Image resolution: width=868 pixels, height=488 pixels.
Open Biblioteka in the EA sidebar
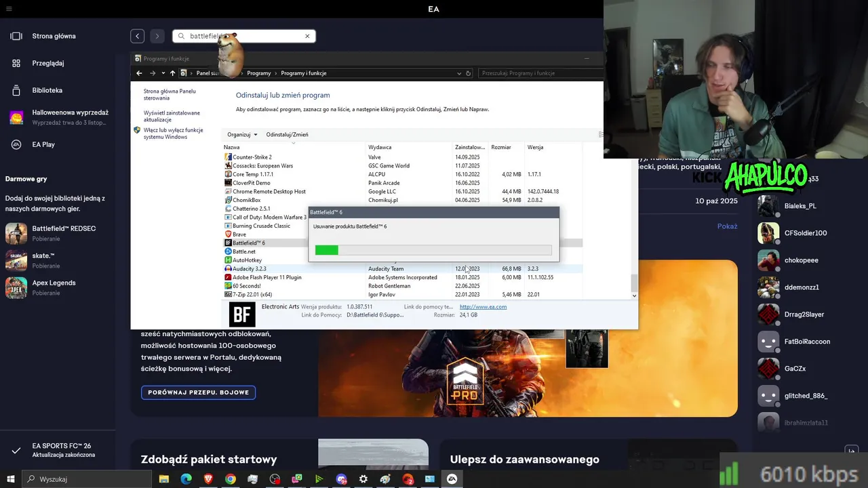point(47,90)
